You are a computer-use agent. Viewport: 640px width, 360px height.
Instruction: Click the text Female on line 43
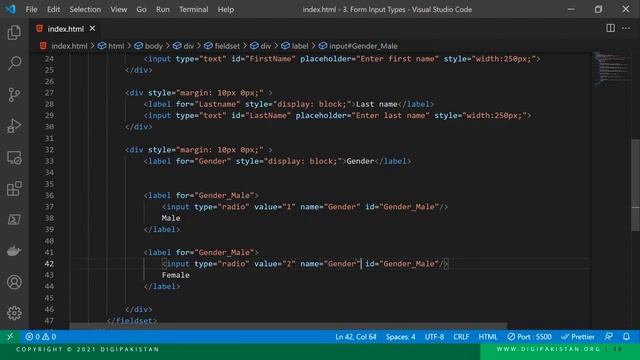coord(176,275)
